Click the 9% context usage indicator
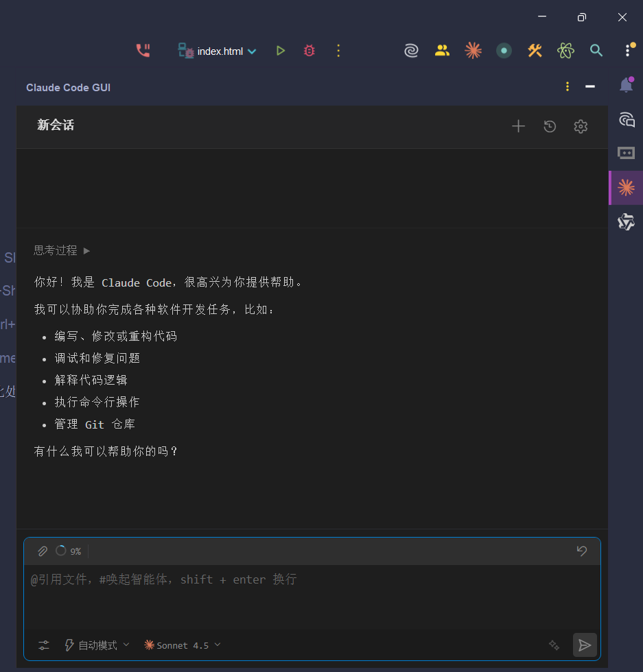The width and height of the screenshot is (643, 672). click(69, 551)
